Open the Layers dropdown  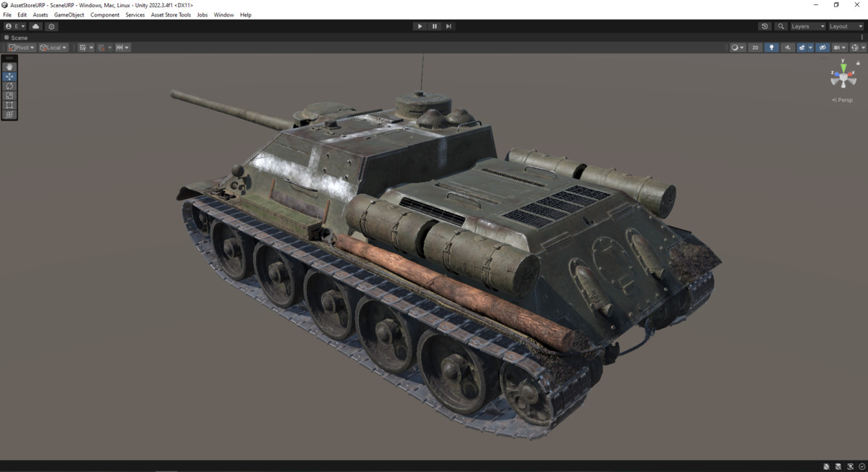tap(807, 26)
